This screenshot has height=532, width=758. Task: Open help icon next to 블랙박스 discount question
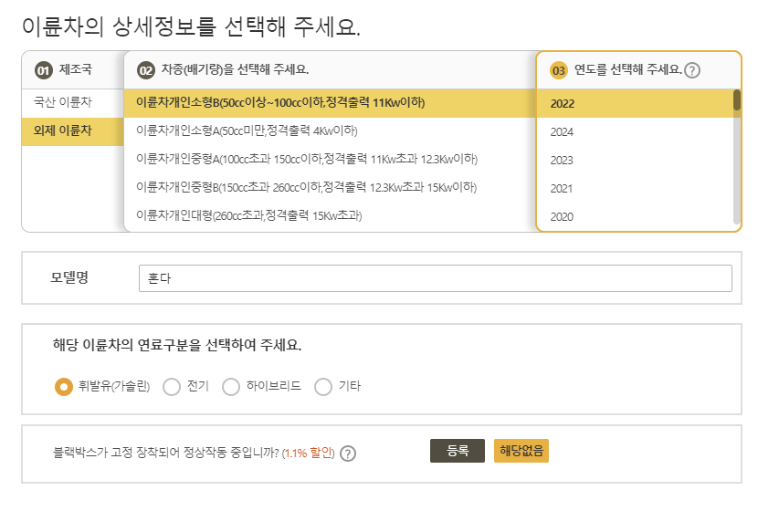coord(348,454)
